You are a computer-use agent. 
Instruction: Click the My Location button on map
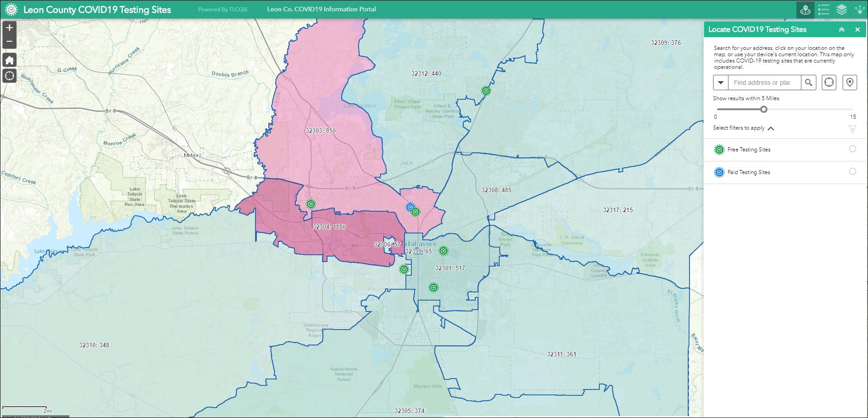click(10, 76)
